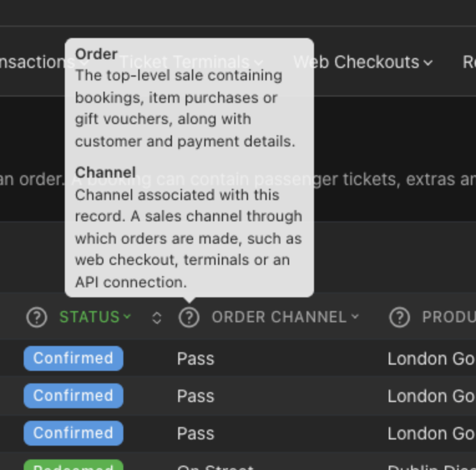Click help icon beside PRODU column header
The height and width of the screenshot is (470, 476).
(399, 317)
